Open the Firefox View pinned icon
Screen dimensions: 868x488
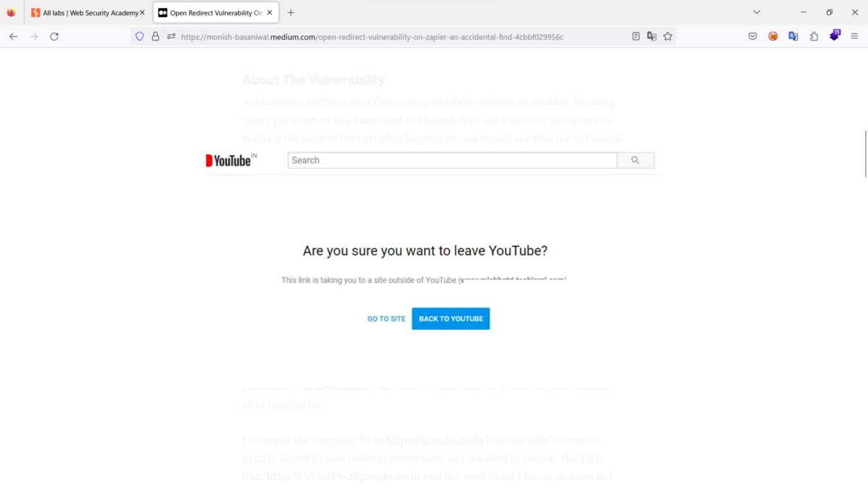coord(11,12)
